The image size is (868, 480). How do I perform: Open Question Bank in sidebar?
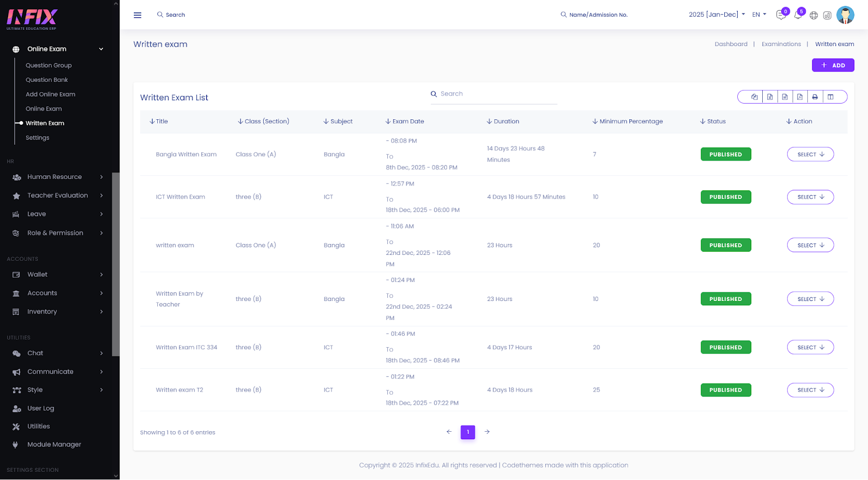pos(47,80)
